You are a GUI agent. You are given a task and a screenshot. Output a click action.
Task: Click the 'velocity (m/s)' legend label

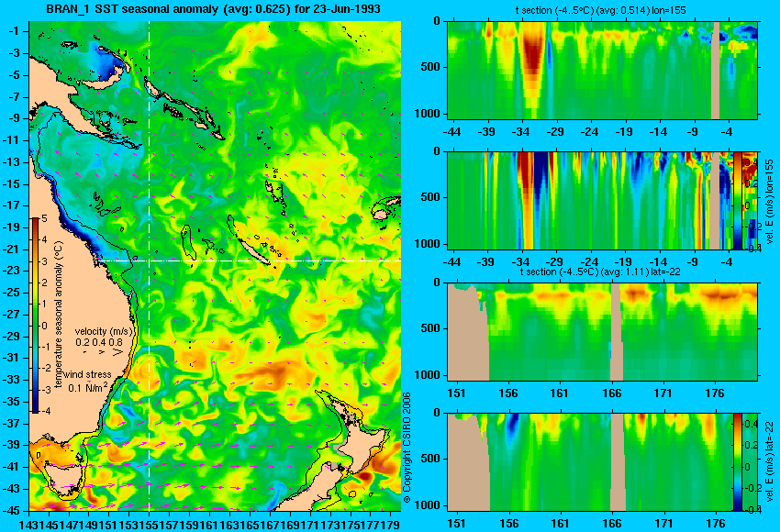104,331
